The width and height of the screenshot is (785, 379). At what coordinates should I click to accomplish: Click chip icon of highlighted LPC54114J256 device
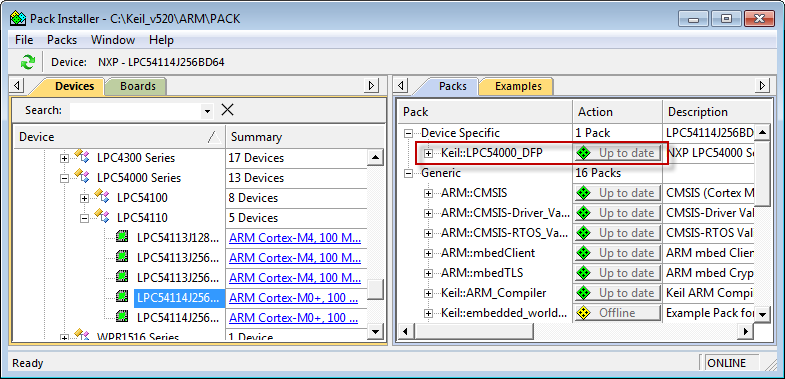point(122,297)
